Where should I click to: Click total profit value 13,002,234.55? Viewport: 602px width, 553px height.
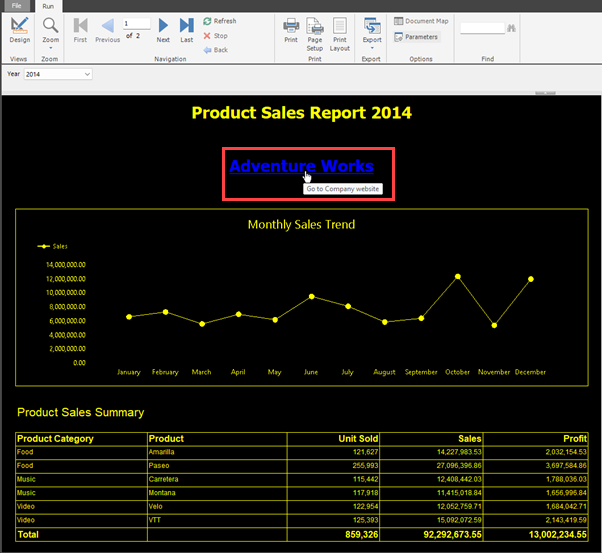pyautogui.click(x=558, y=535)
